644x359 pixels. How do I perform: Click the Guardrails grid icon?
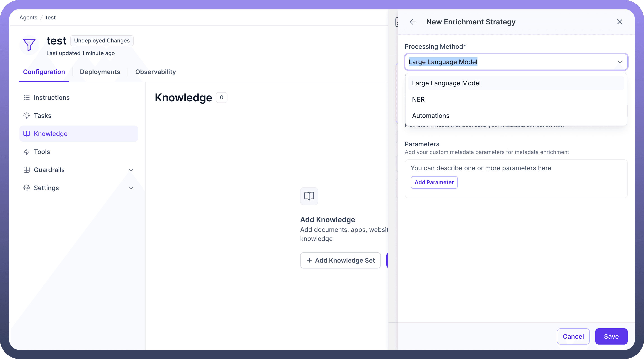click(26, 170)
